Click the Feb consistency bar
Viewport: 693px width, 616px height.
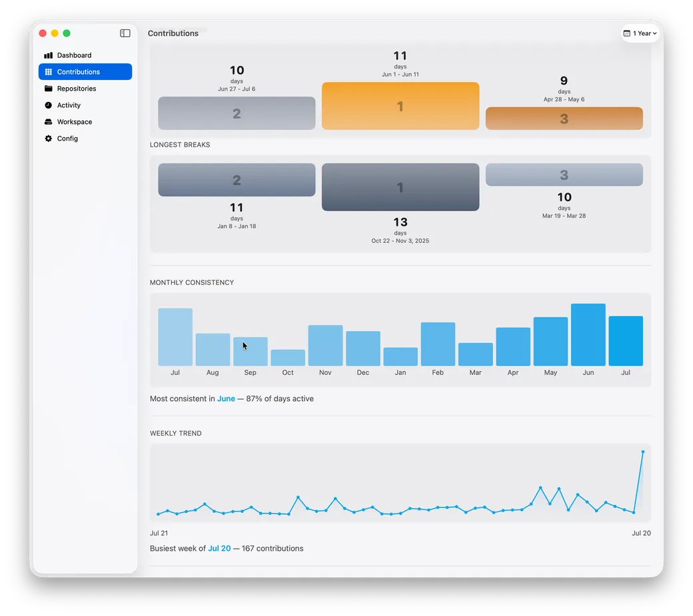[438, 344]
